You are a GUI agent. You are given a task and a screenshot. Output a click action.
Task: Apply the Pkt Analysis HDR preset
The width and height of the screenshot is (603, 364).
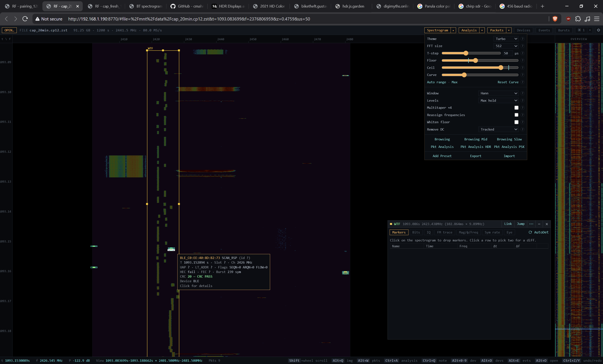[475, 147]
